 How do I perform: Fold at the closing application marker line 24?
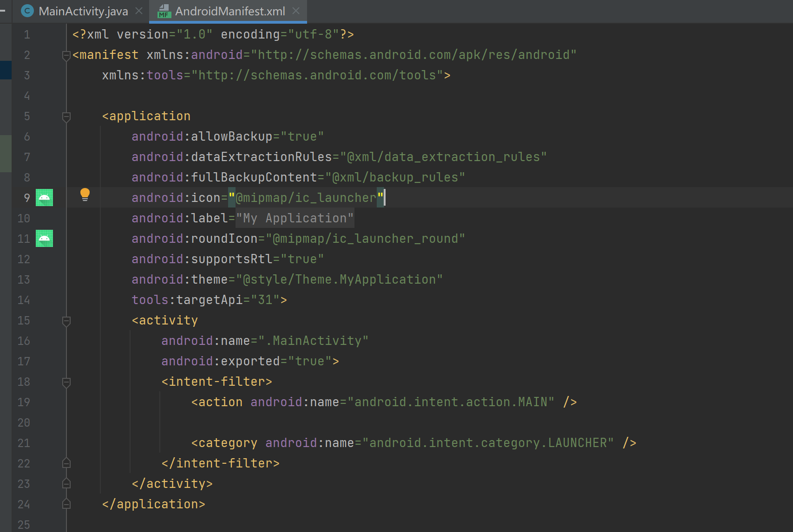(x=66, y=504)
